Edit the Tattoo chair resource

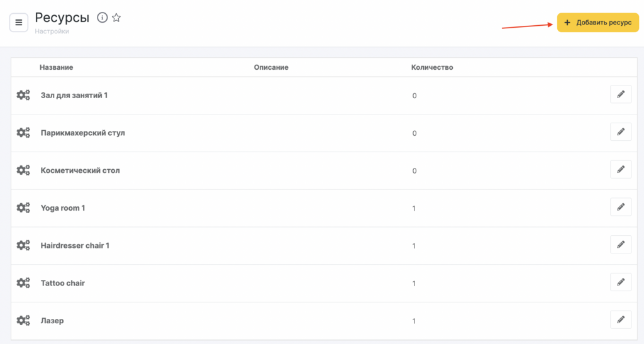click(620, 282)
